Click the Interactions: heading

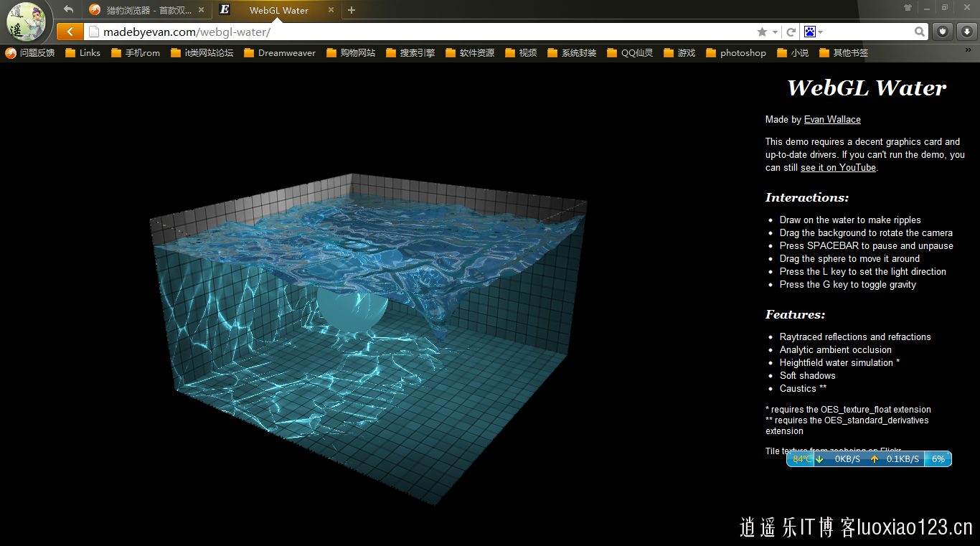pyautogui.click(x=807, y=197)
